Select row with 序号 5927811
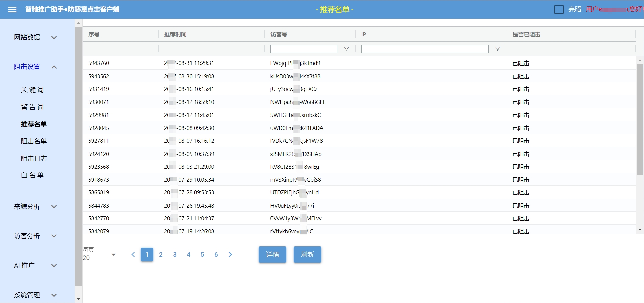644x303 pixels. 359,141
